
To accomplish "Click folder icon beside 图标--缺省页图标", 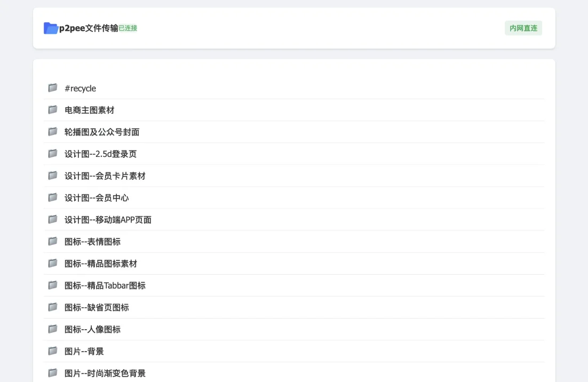I will 53,307.
